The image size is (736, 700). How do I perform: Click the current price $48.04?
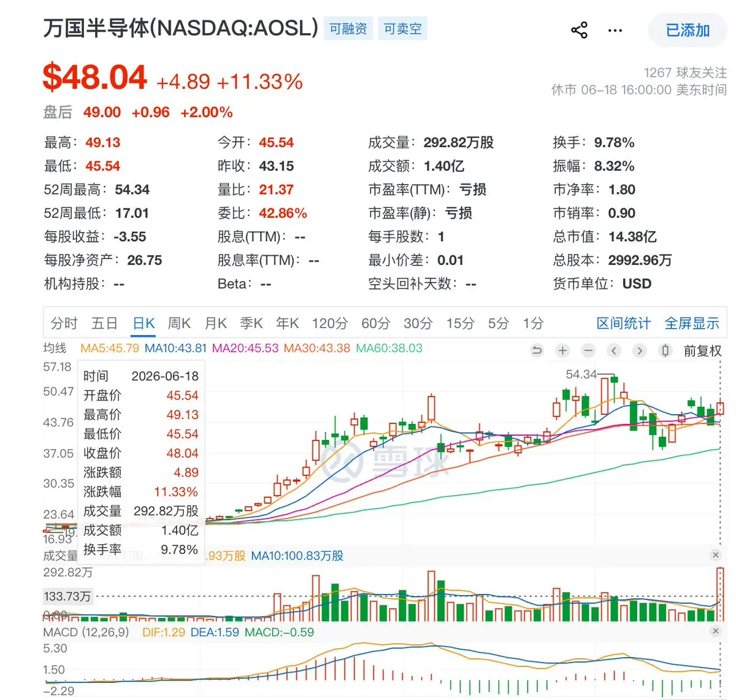point(94,78)
